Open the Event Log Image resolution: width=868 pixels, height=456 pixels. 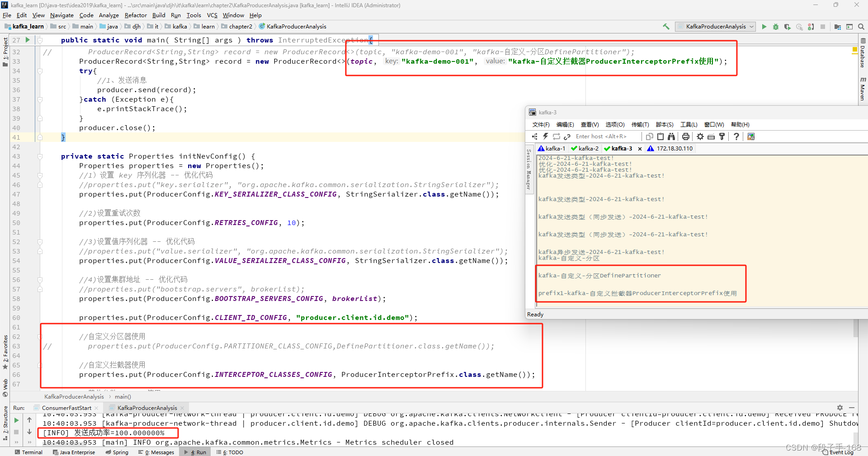[838, 452]
